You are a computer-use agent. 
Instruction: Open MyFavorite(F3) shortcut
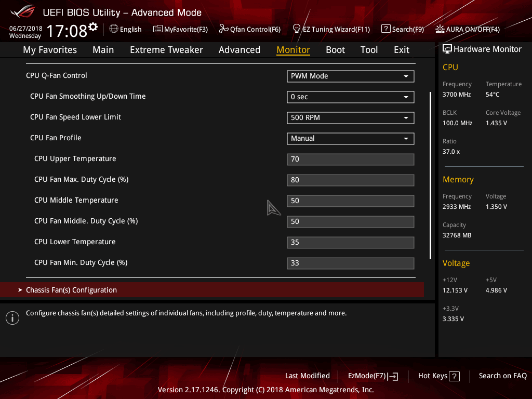180,29
